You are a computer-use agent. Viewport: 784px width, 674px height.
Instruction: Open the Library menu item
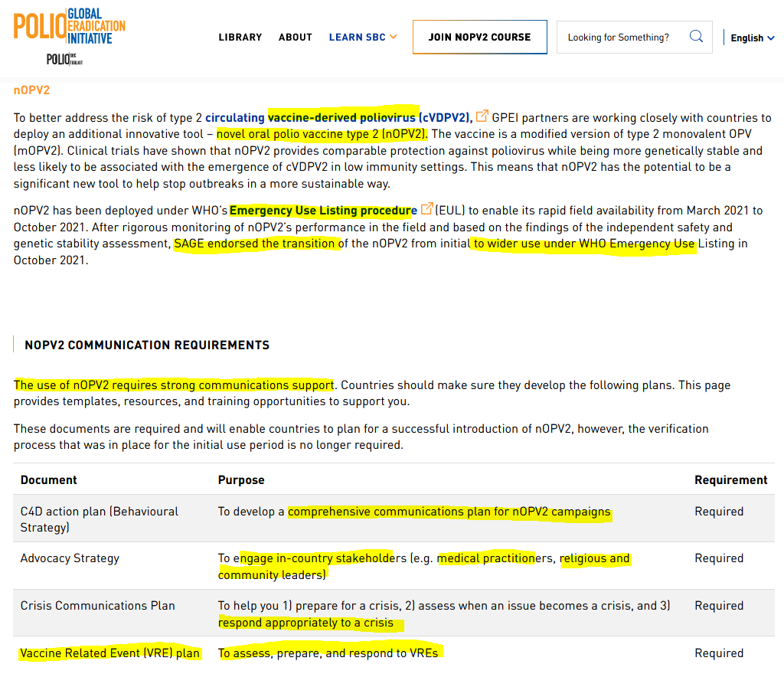240,37
